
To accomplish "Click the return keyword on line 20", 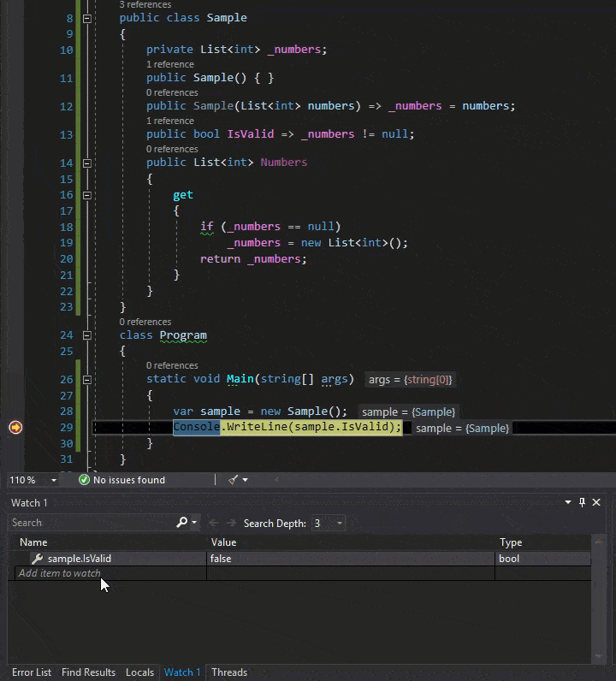I will coord(220,259).
